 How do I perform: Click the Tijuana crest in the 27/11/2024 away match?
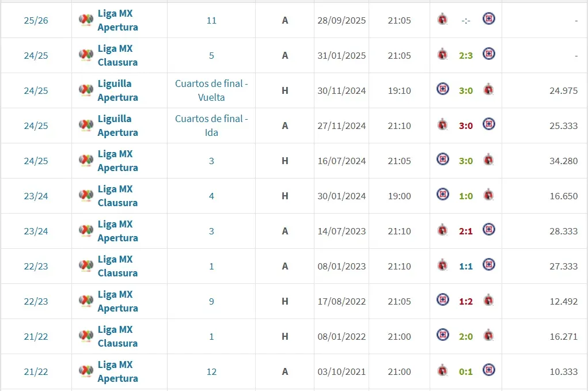tap(442, 126)
